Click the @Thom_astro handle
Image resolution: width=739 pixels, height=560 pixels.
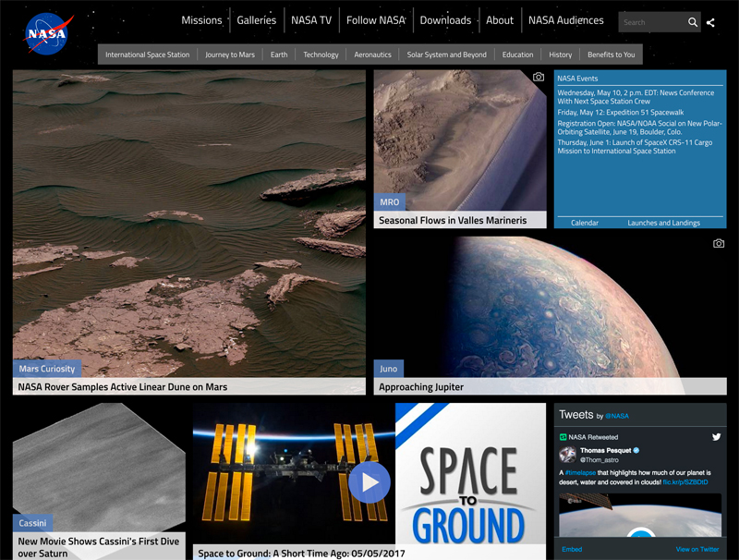[599, 459]
